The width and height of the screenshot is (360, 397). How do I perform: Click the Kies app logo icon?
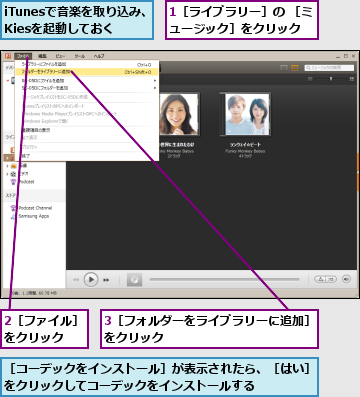8,56
